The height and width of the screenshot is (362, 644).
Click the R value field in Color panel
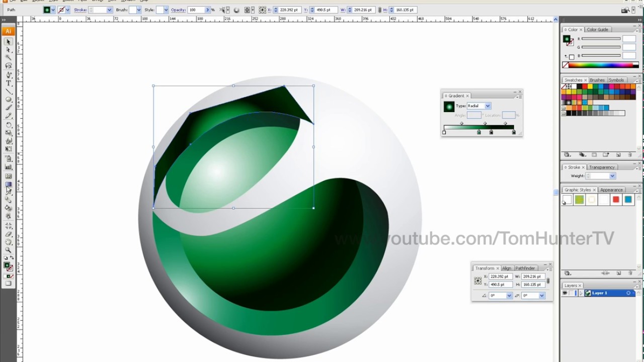click(629, 39)
